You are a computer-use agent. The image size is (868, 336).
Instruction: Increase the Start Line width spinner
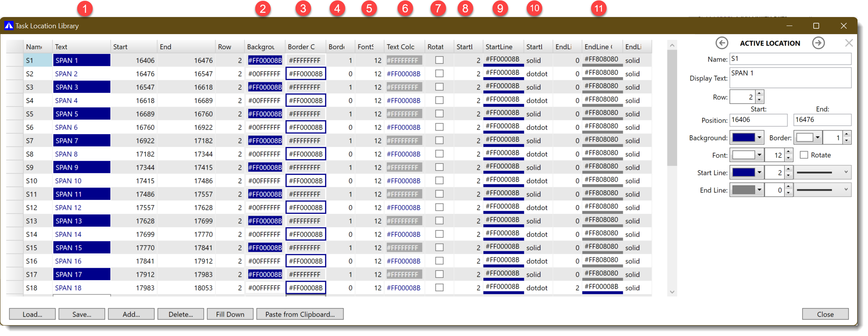[788, 169]
